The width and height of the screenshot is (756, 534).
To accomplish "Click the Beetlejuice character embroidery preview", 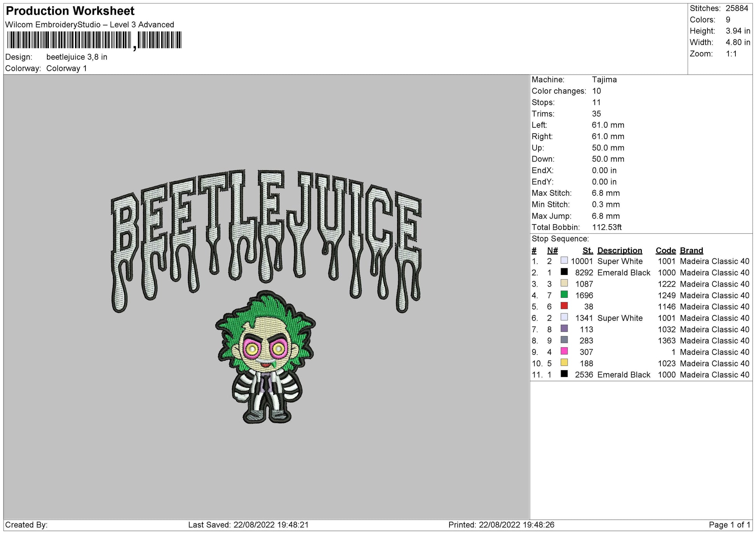I will point(266,357).
